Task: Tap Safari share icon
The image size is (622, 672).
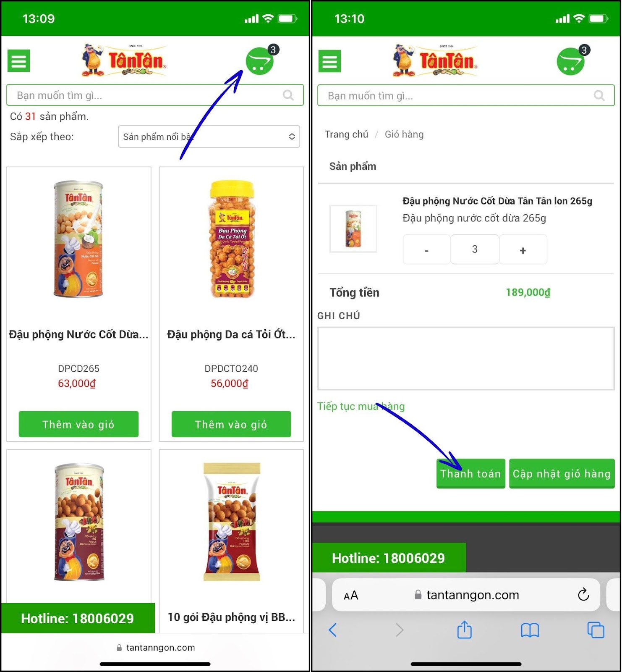Action: click(x=464, y=630)
